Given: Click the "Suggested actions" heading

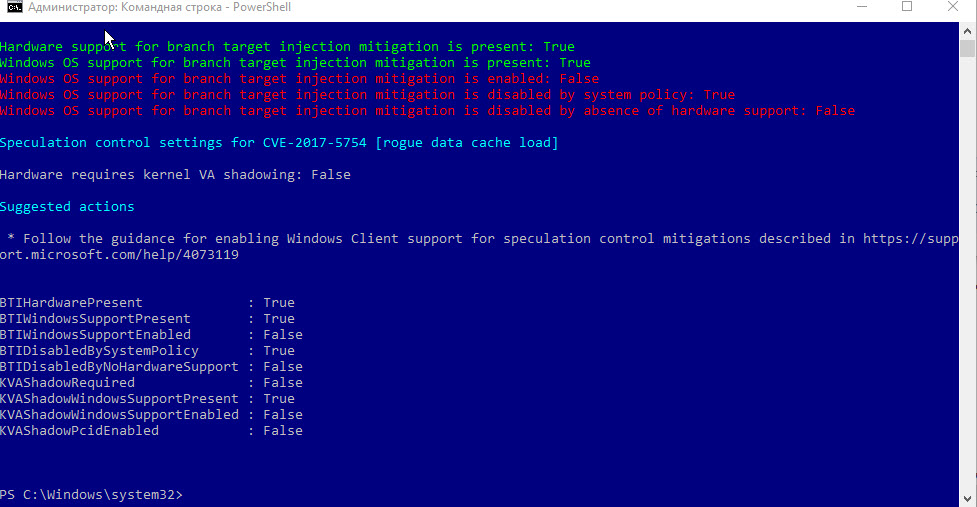Looking at the screenshot, I should 67,207.
